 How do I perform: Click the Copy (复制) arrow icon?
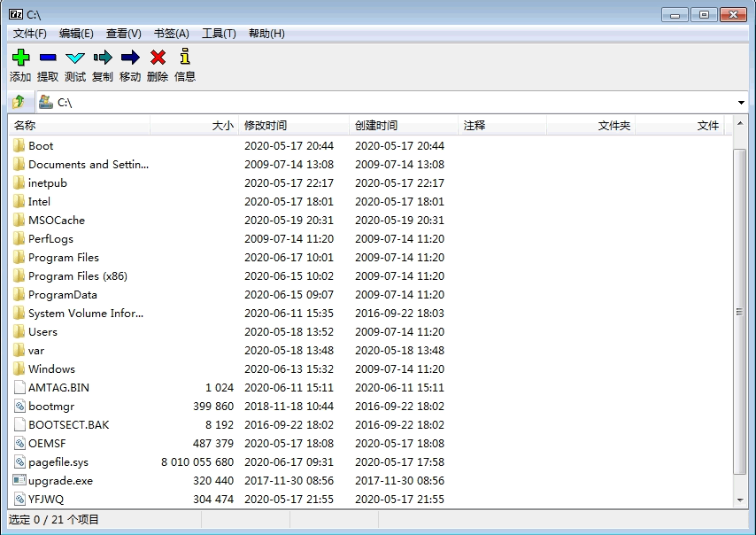tap(103, 58)
